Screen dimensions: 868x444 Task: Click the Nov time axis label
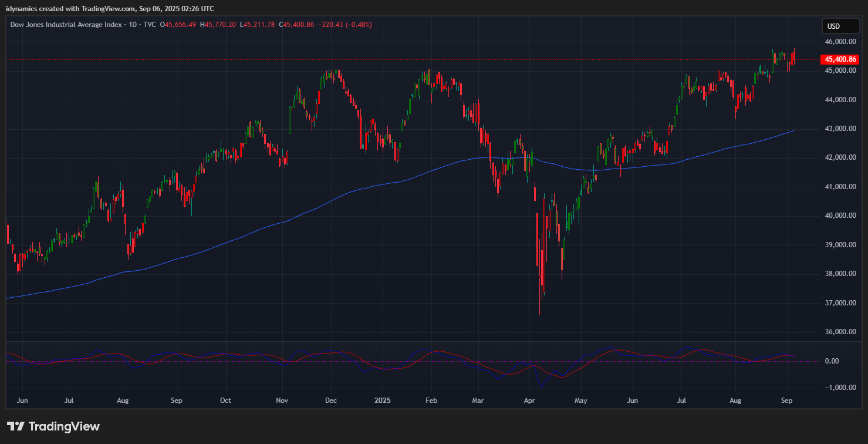[282, 401]
